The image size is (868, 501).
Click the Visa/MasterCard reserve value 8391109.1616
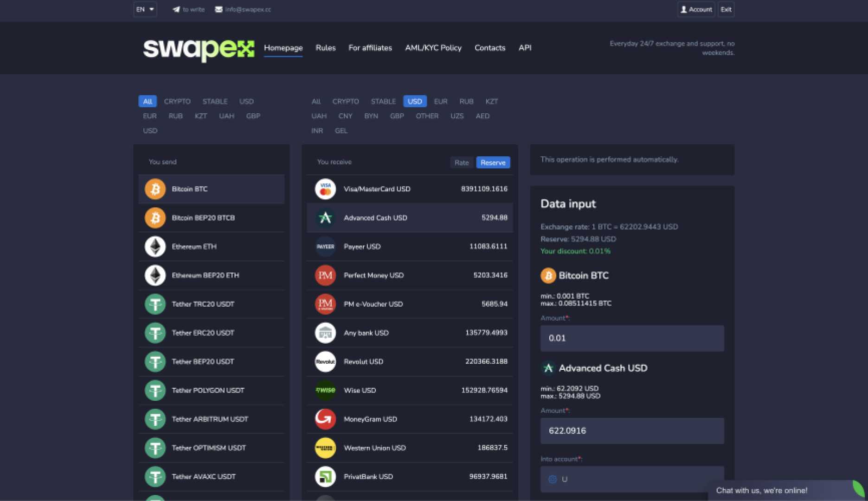[484, 189]
